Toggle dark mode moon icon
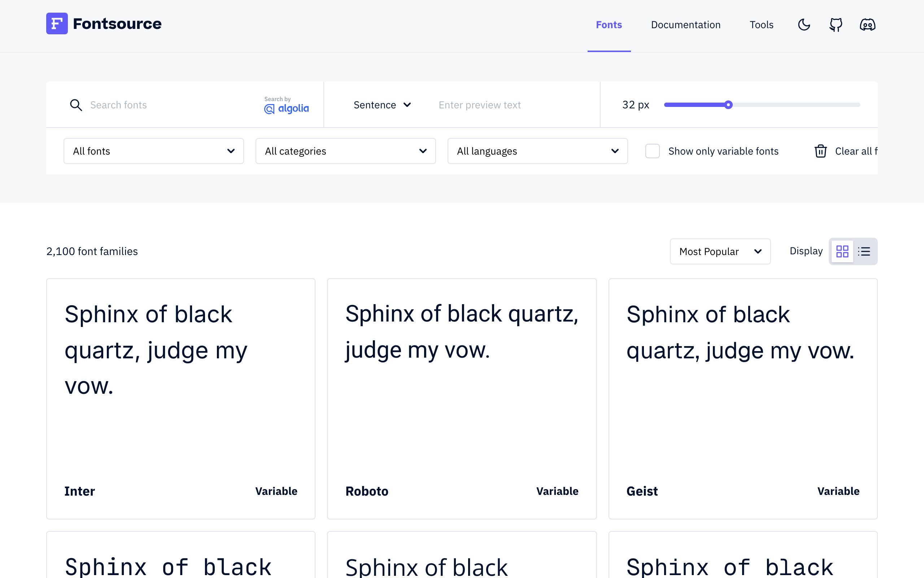This screenshot has width=924, height=578. tap(804, 25)
